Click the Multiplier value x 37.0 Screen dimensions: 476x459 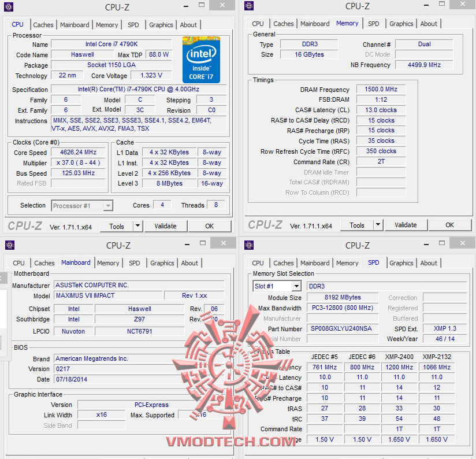79,162
